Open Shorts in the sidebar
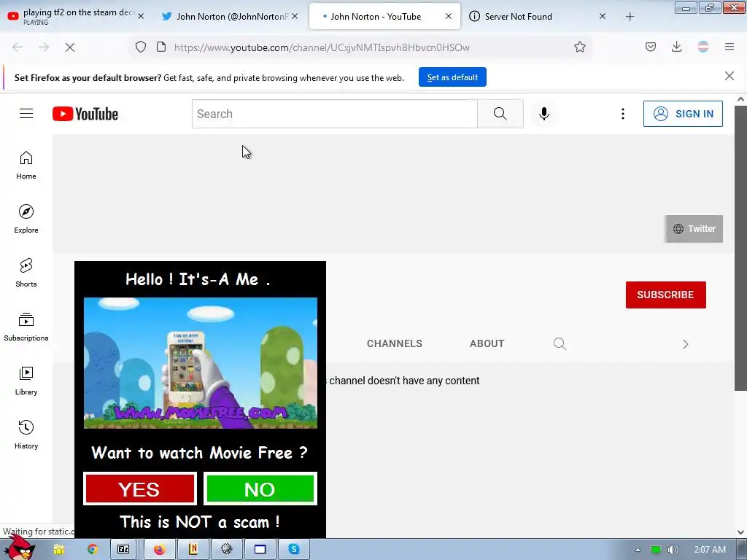This screenshot has height=560, width=747. click(26, 273)
